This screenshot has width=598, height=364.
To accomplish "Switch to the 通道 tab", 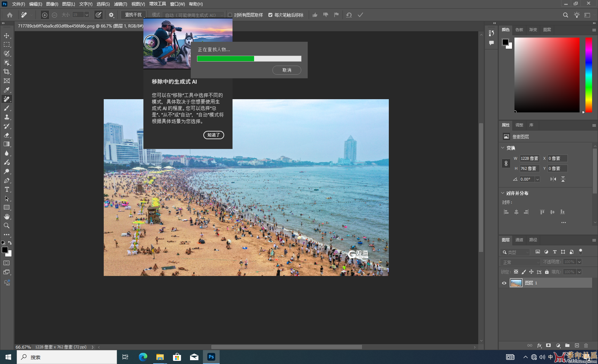I will pos(519,240).
